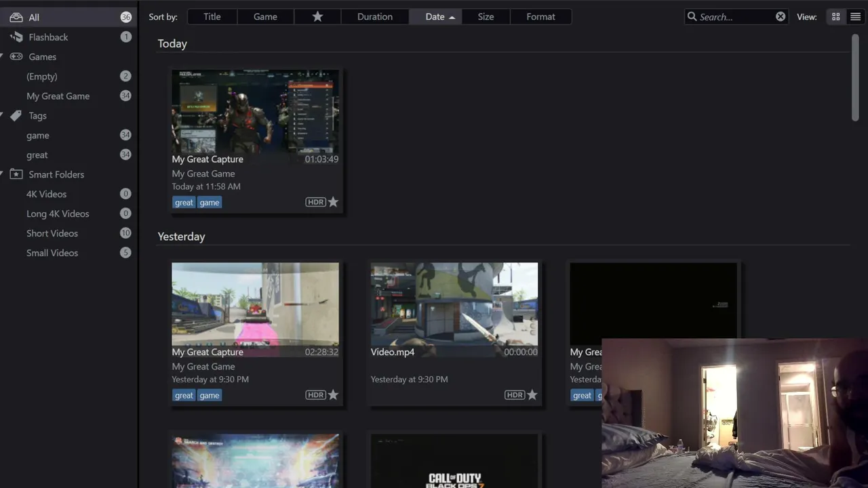Click the Smart Folders star-folder icon
This screenshot has width=868, height=488.
point(16,174)
